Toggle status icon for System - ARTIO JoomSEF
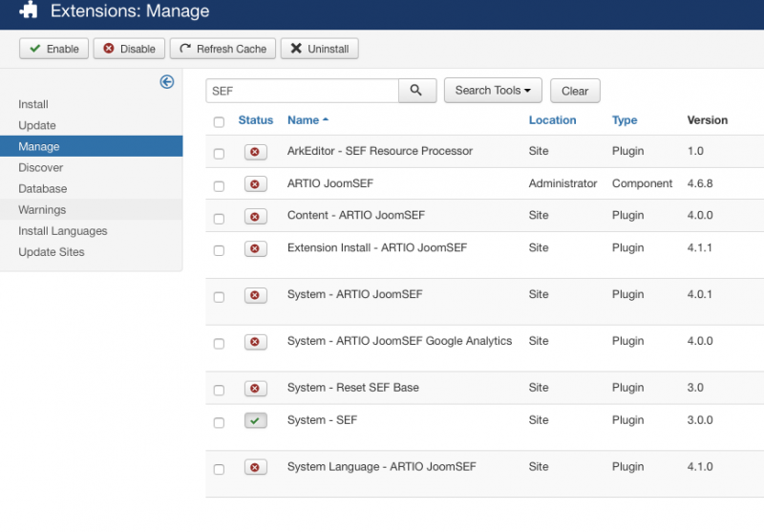Image resolution: width=764 pixels, height=532 pixels. pos(255,295)
